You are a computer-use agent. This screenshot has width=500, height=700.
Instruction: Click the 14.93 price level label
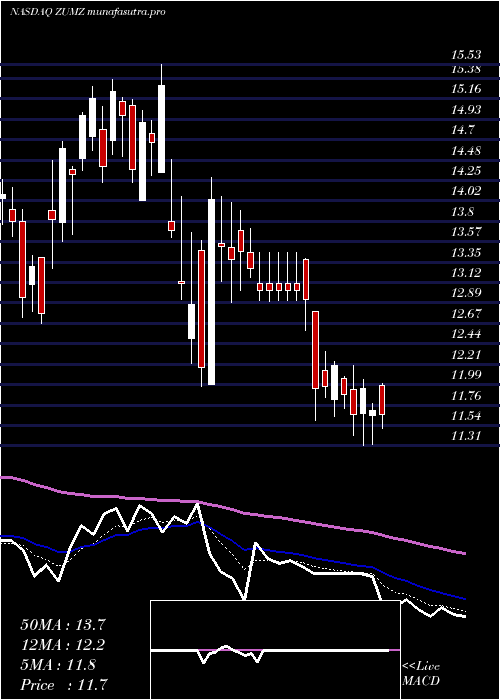point(466,109)
